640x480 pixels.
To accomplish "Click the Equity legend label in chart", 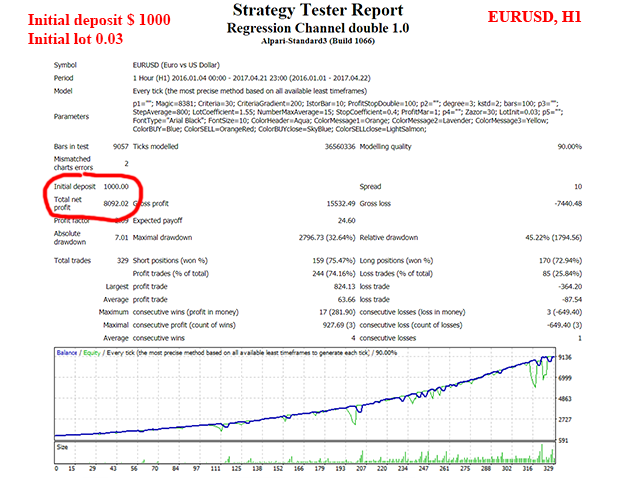I will click(x=92, y=353).
